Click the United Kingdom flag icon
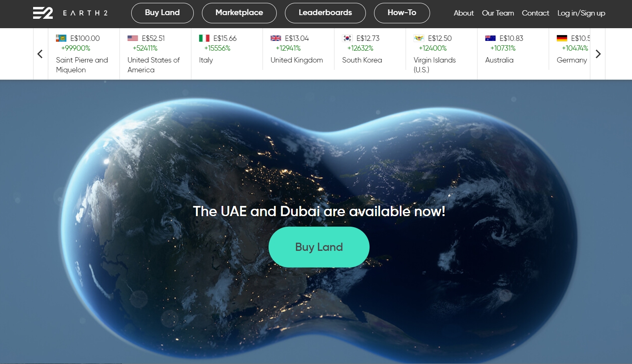 coord(276,38)
